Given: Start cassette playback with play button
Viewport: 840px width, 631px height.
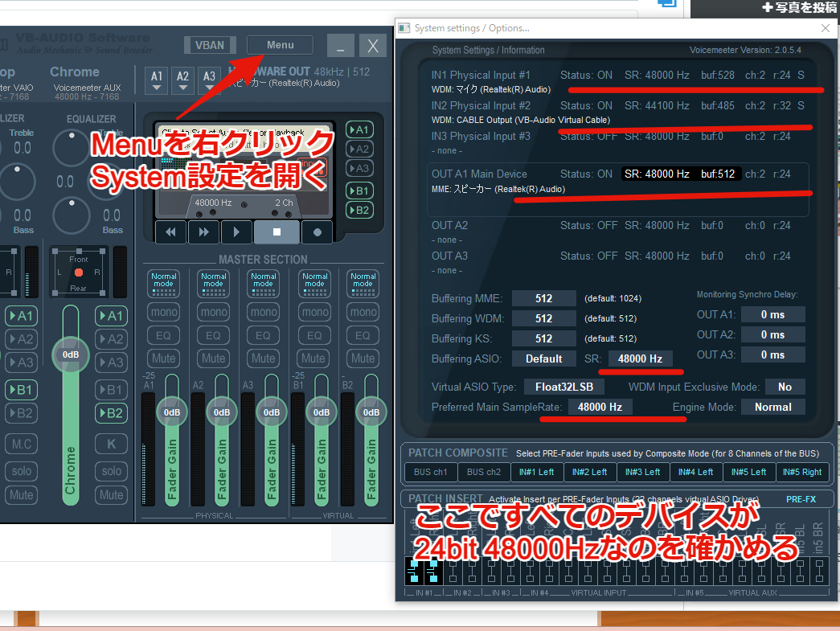Looking at the screenshot, I should coord(236,232).
